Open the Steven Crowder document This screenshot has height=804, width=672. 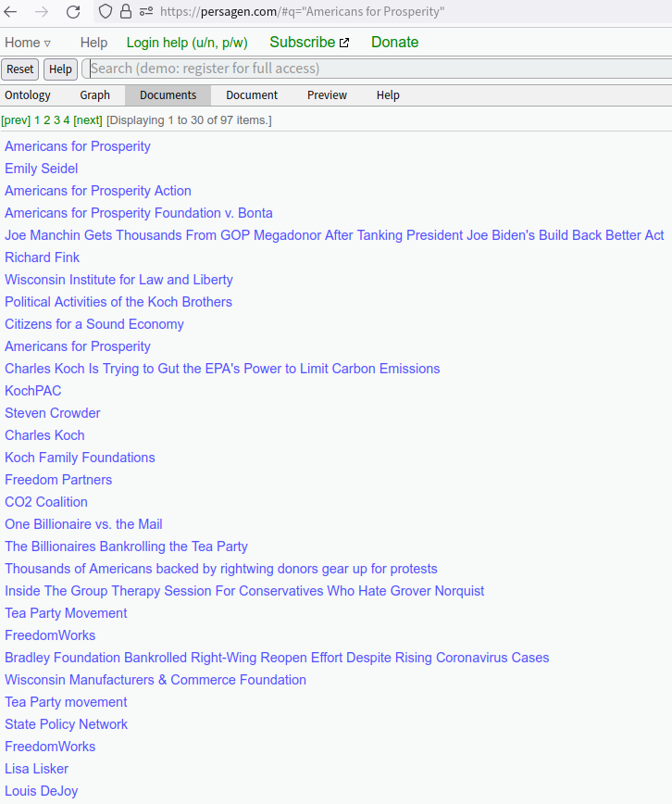coord(53,413)
